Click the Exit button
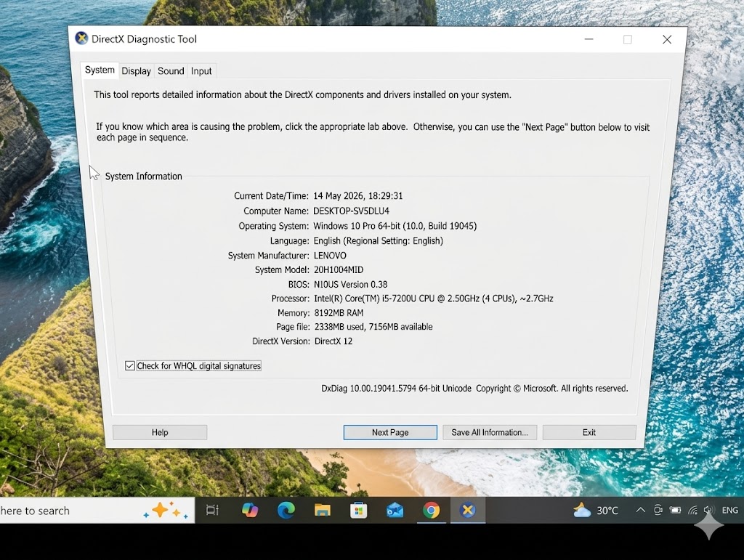Viewport: 744px width, 560px height. point(589,432)
